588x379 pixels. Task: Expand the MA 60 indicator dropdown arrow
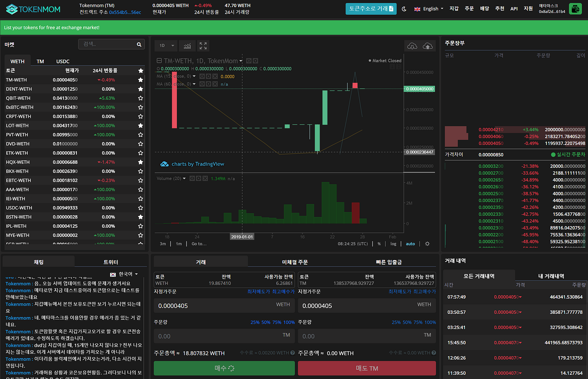point(194,84)
